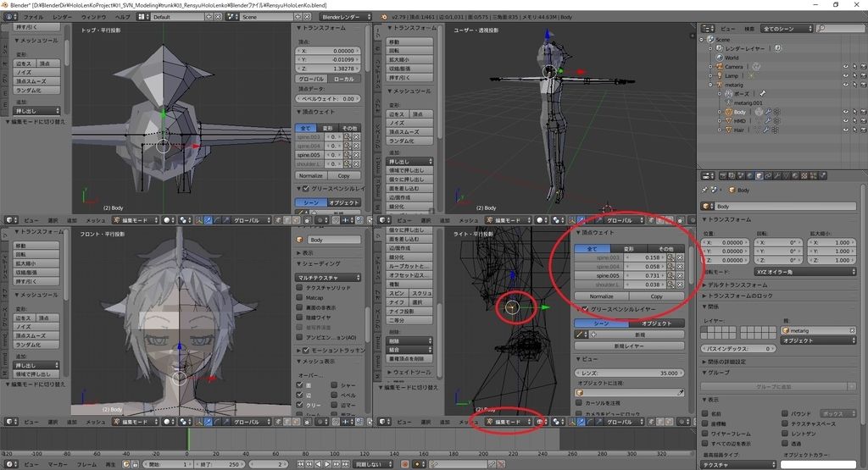This screenshot has height=470, width=868.
Task: Open the Modifiers wrench properties tab
Action: coord(777,176)
